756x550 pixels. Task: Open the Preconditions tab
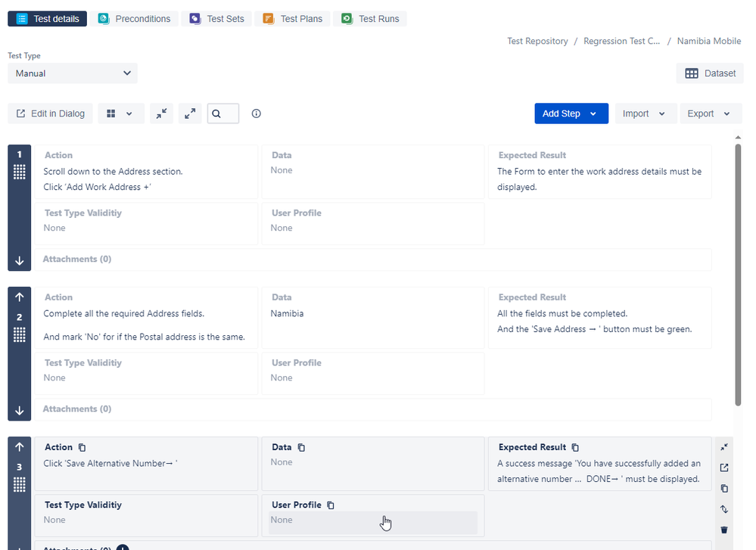point(135,19)
